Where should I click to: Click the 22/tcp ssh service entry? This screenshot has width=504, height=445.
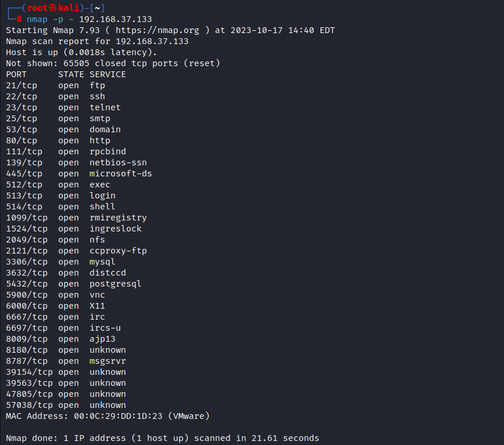coord(55,96)
